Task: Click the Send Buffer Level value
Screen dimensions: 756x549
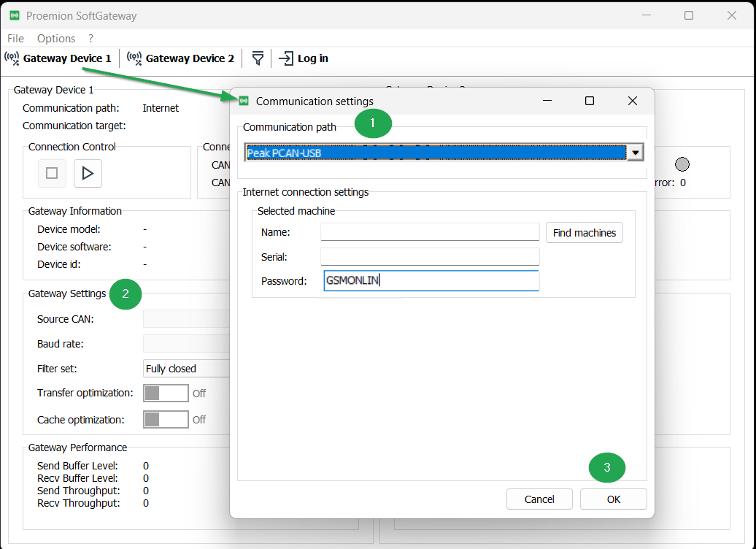Action: (144, 465)
